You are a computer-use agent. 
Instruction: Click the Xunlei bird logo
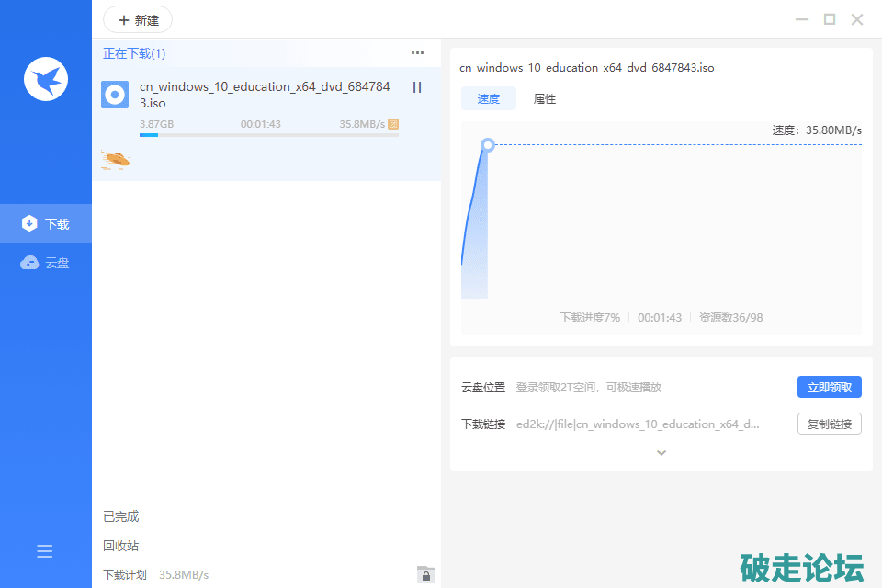tap(46, 79)
